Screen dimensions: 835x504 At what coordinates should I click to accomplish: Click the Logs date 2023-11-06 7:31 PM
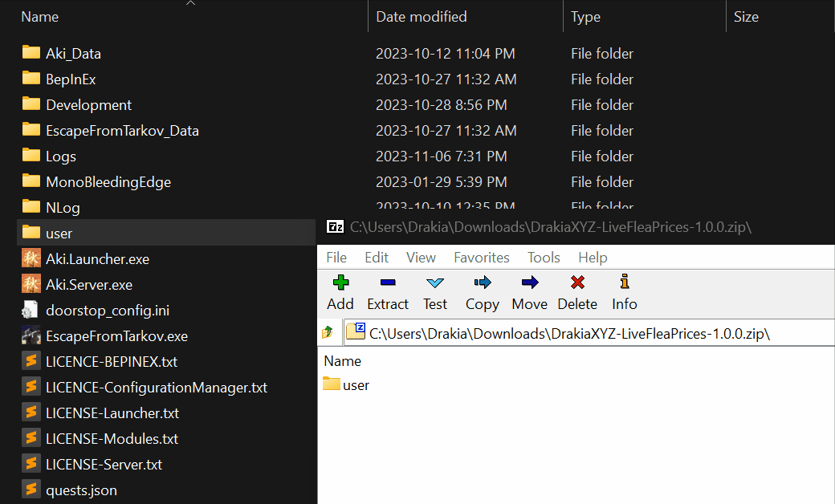(442, 156)
